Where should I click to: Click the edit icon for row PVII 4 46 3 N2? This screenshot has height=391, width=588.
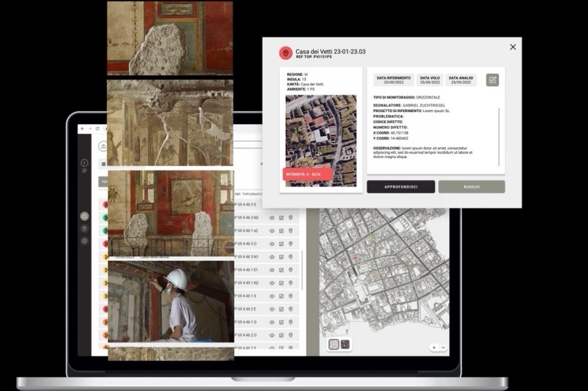pyautogui.click(x=281, y=218)
